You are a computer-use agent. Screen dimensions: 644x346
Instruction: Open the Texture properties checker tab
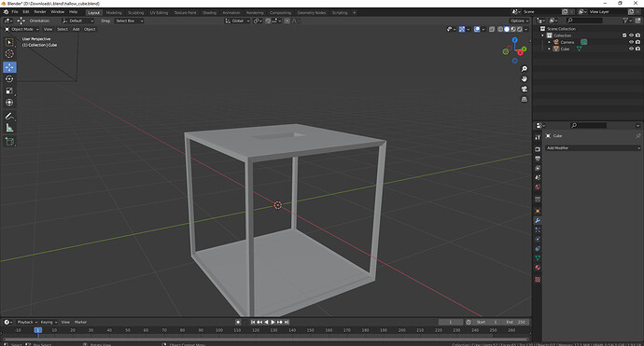[x=538, y=280]
